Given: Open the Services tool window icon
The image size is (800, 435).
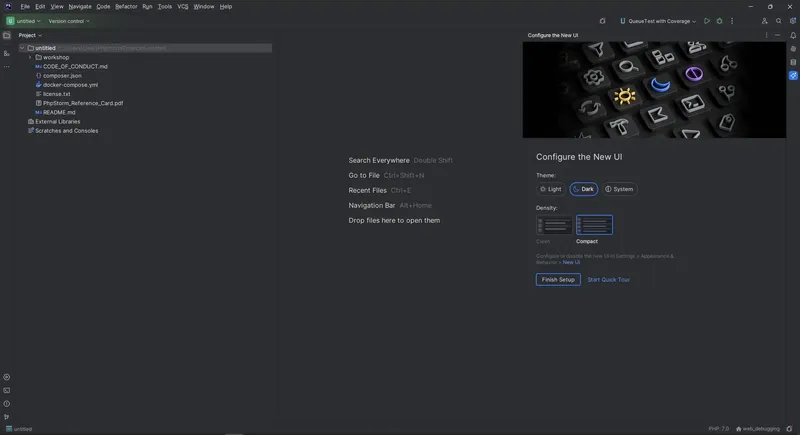Looking at the screenshot, I should (x=7, y=377).
